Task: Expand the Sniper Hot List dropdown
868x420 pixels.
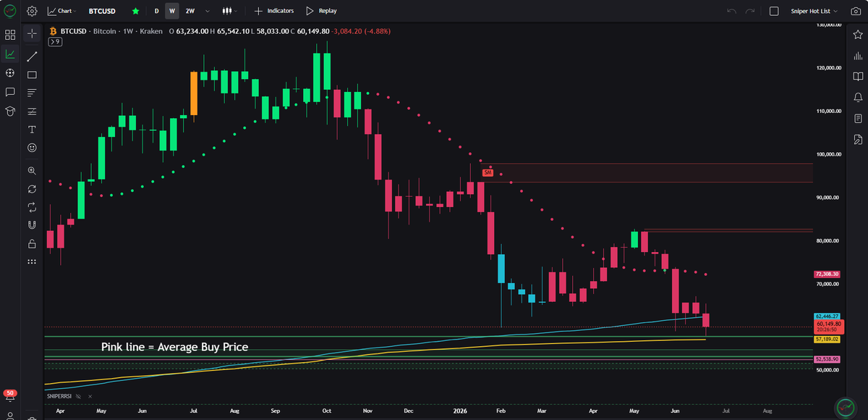Action: [814, 12]
